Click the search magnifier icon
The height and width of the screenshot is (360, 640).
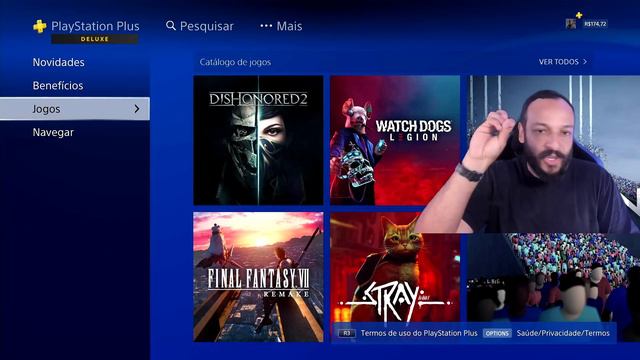click(171, 26)
